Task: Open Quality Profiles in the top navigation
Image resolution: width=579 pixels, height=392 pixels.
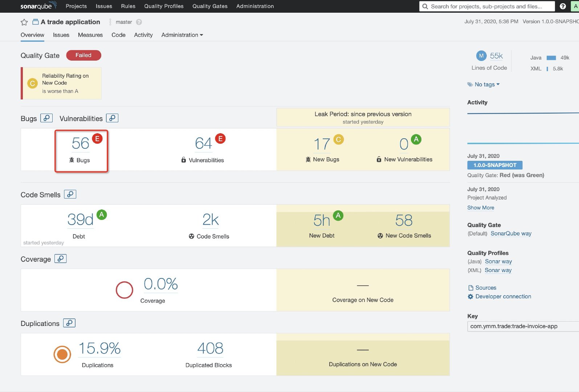Action: click(x=164, y=6)
